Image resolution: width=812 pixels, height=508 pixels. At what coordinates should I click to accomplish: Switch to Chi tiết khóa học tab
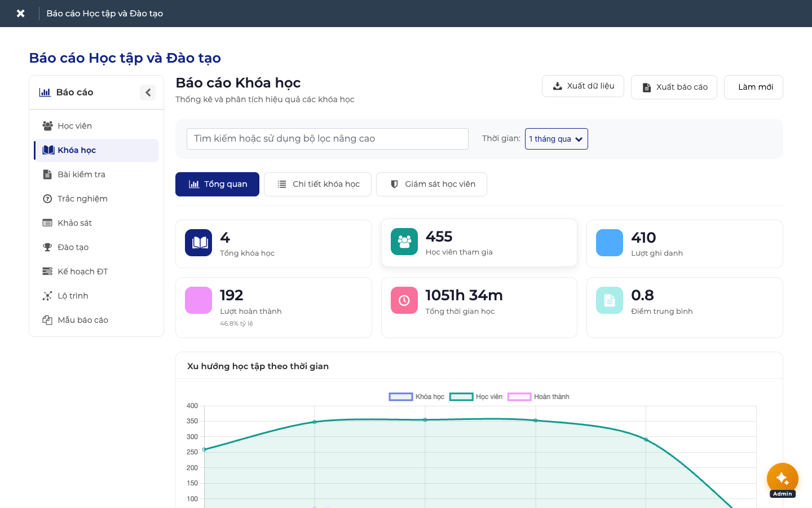point(317,185)
